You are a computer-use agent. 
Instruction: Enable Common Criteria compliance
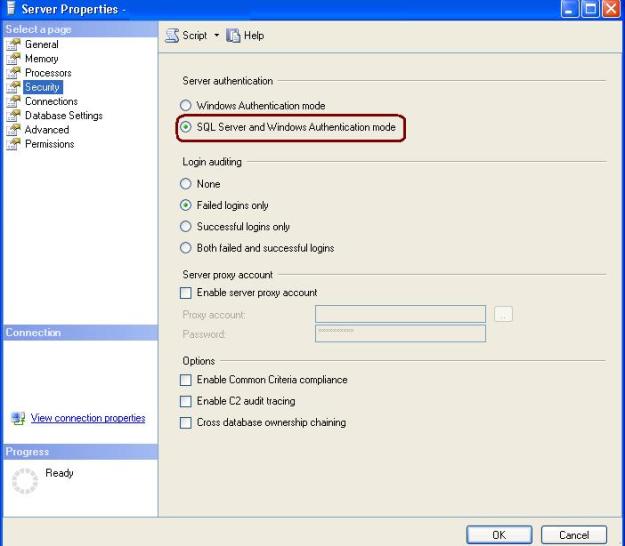tap(185, 380)
